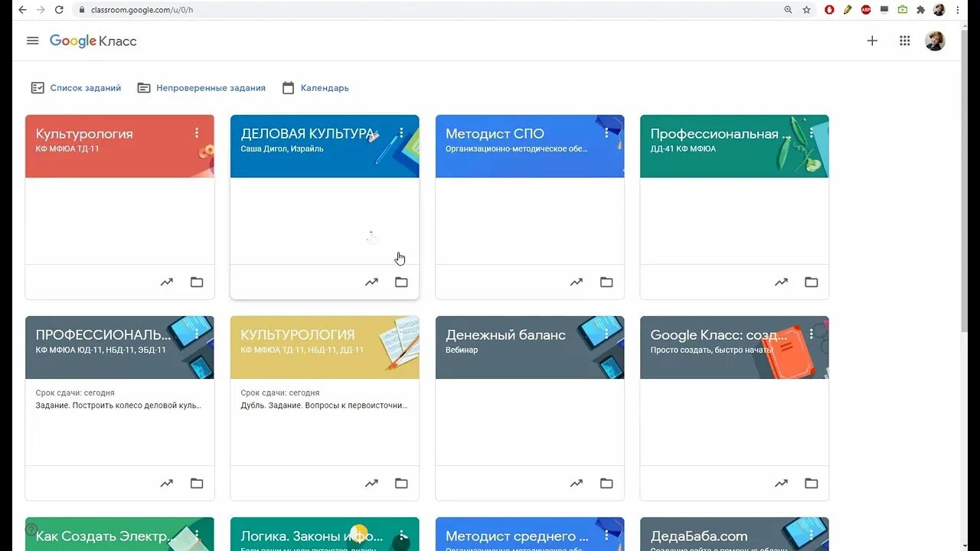Open options menu for ПРОФЕССИОНАЛЬ... ЮД-11 card
The image size is (980, 551).
point(197,334)
